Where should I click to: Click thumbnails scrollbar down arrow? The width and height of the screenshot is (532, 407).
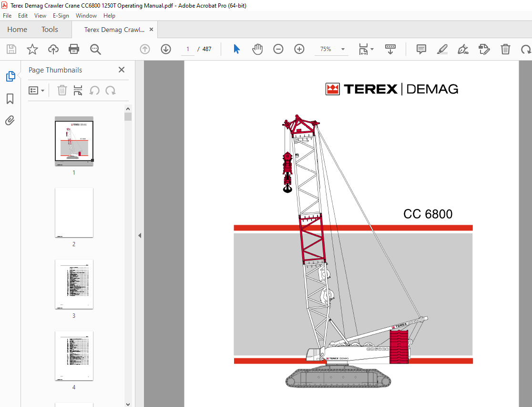coord(128,404)
